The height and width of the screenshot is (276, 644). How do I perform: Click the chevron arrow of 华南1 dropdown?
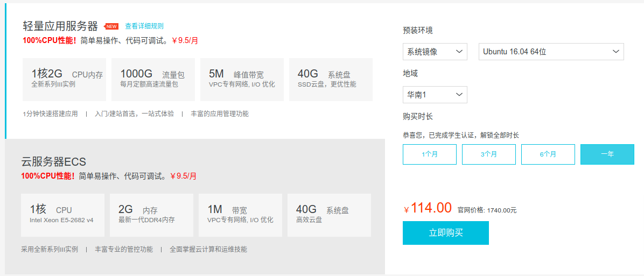(x=459, y=95)
